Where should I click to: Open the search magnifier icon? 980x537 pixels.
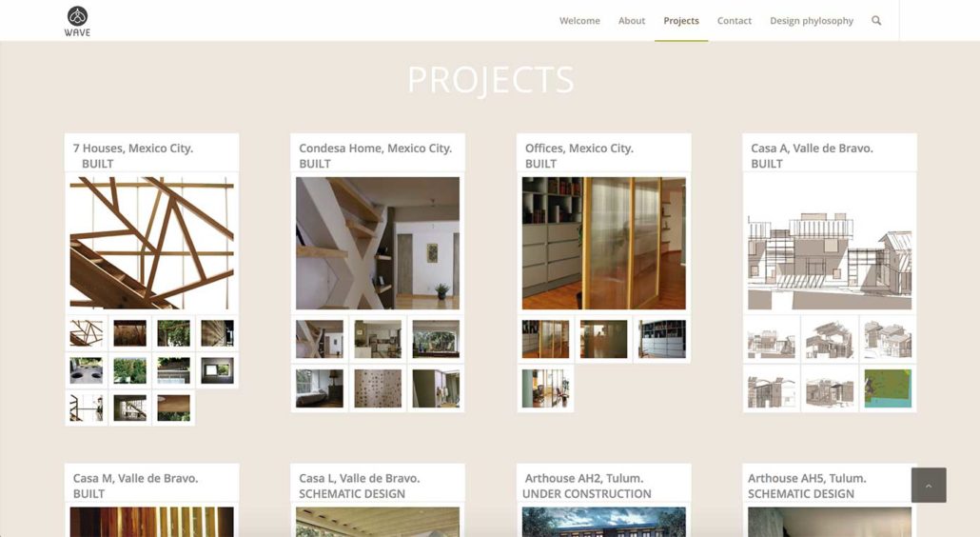876,21
